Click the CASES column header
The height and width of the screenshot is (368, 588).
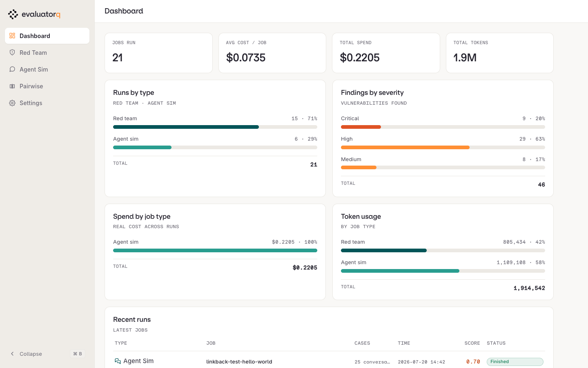coord(362,343)
